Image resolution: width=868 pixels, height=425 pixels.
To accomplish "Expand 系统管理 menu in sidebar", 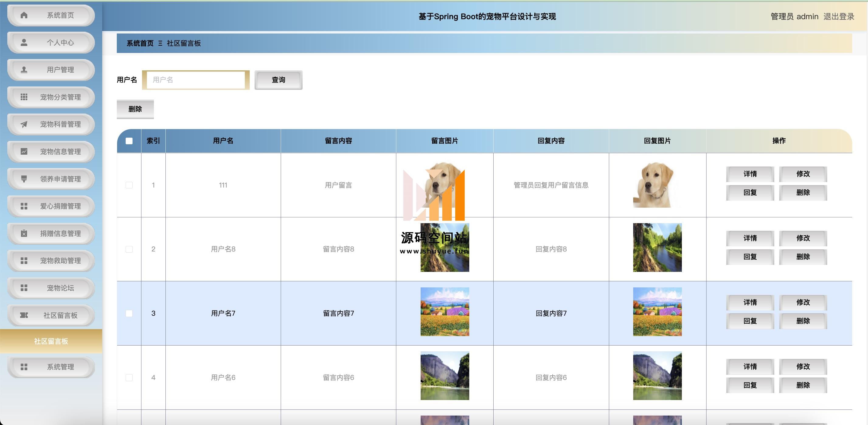I will [51, 367].
